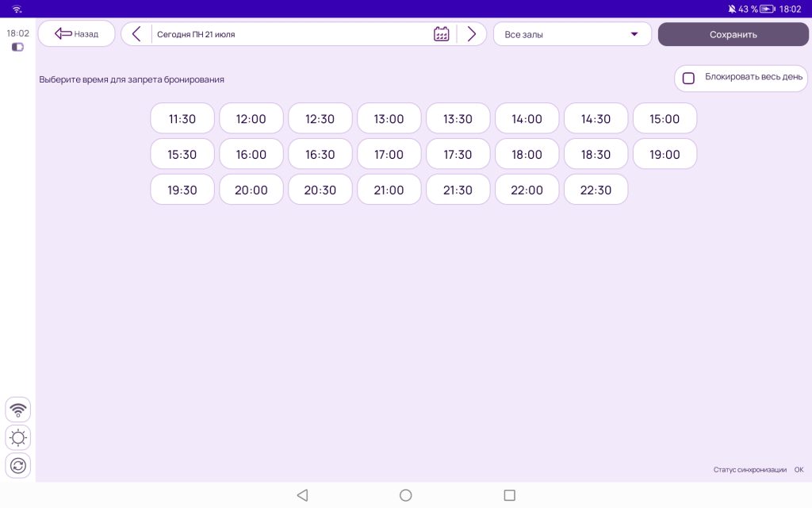Toggle the 18:00 time slot
This screenshot has height=508, width=812.
[527, 155]
